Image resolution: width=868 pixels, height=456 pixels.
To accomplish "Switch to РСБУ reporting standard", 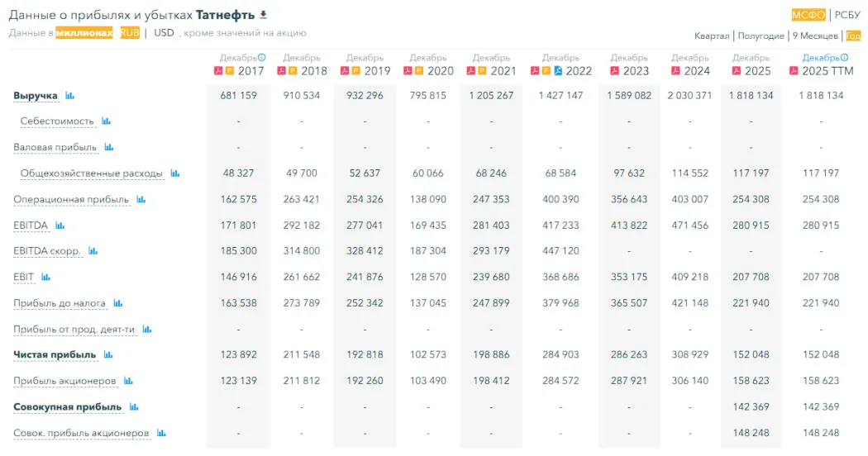I will click(x=847, y=15).
